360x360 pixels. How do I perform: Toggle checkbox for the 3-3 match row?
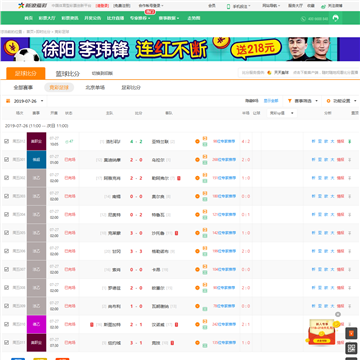6,251
